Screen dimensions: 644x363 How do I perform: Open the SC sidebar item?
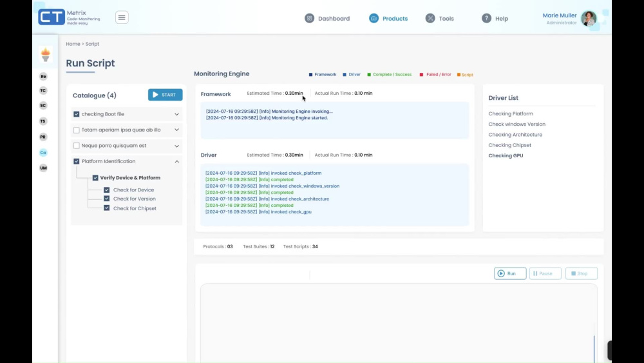[x=43, y=106]
